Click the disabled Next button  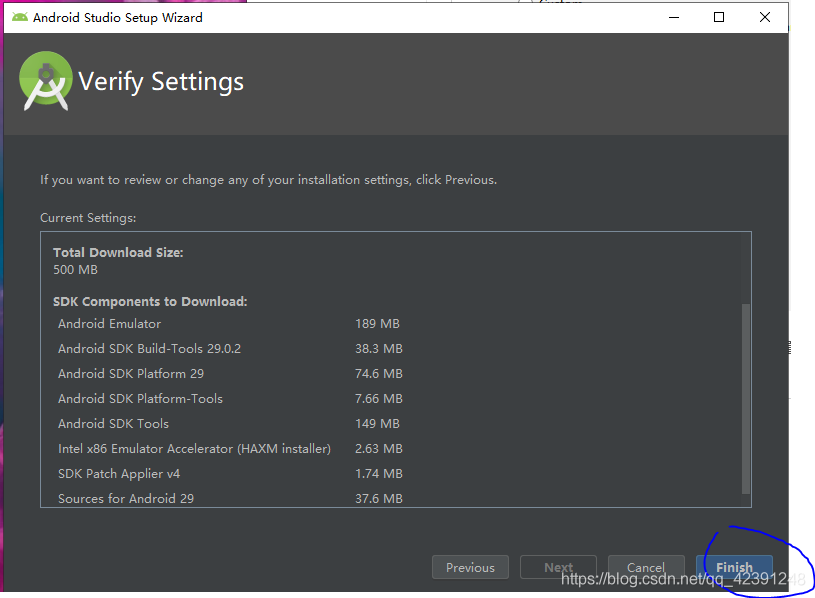pyautogui.click(x=558, y=567)
